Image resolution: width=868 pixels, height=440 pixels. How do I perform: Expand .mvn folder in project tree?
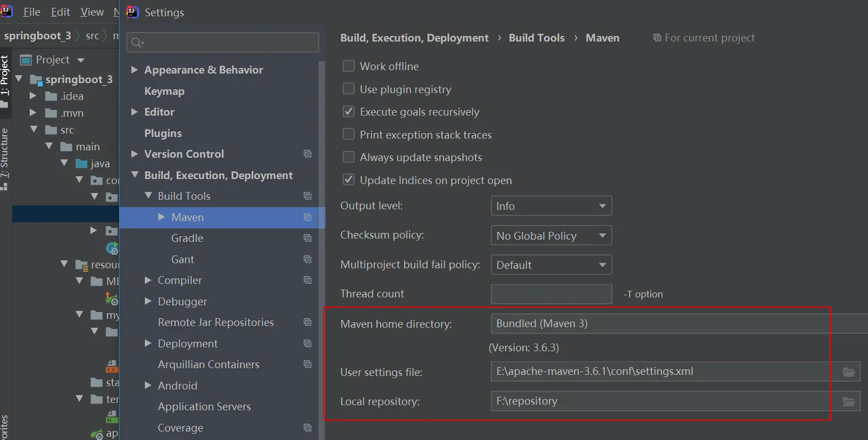click(33, 113)
